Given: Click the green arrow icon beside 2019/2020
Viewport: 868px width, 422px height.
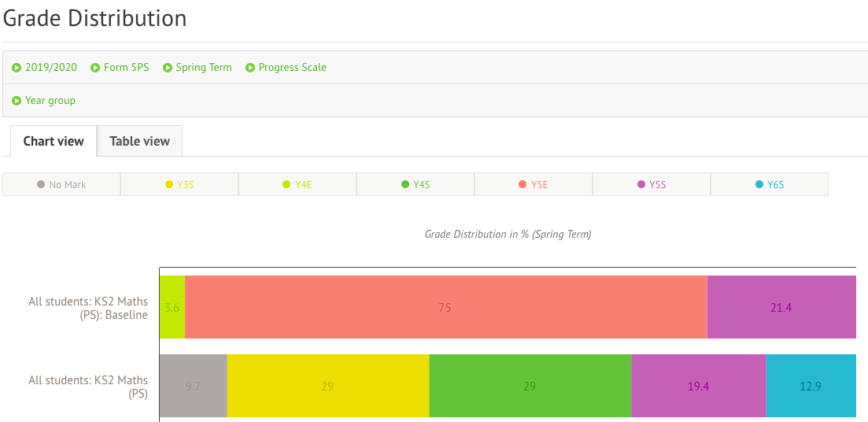Looking at the screenshot, I should [17, 68].
